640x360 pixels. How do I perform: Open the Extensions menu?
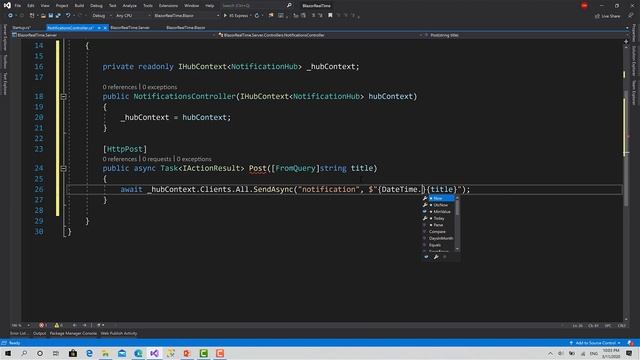[168, 6]
